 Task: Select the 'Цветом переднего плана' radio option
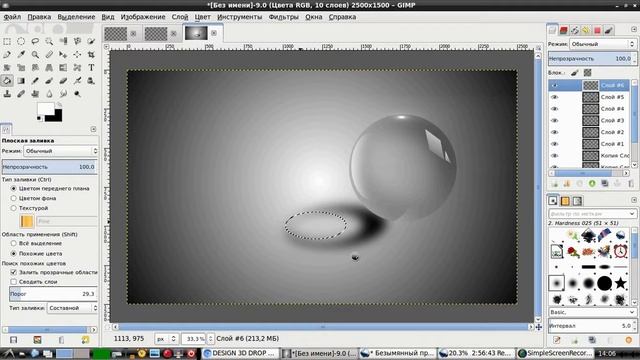coord(13,189)
